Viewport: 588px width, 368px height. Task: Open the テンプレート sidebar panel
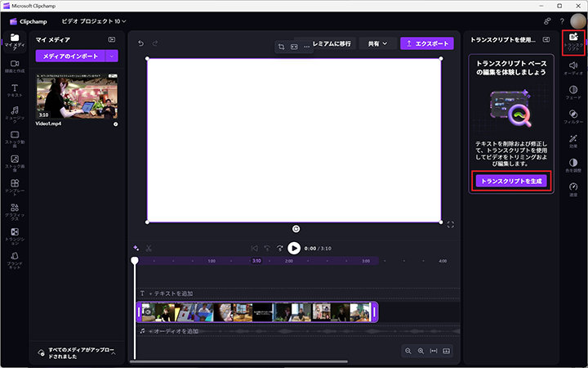click(15, 187)
